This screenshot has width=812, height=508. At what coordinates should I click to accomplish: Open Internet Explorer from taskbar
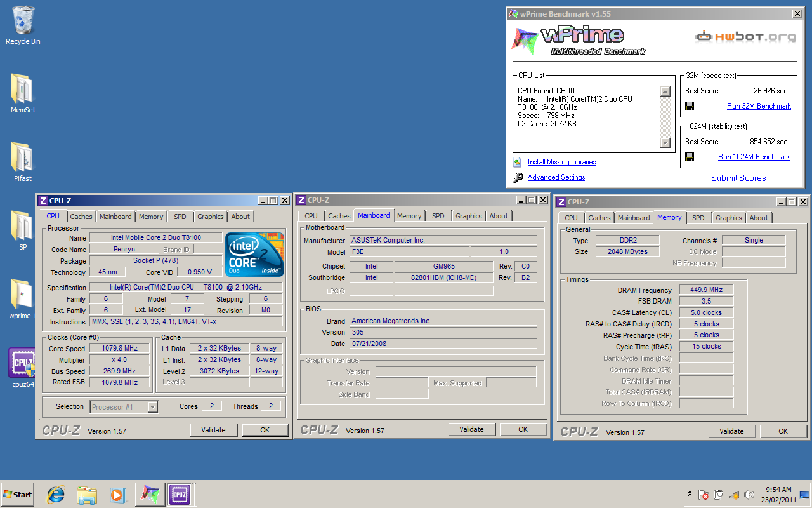(56, 495)
